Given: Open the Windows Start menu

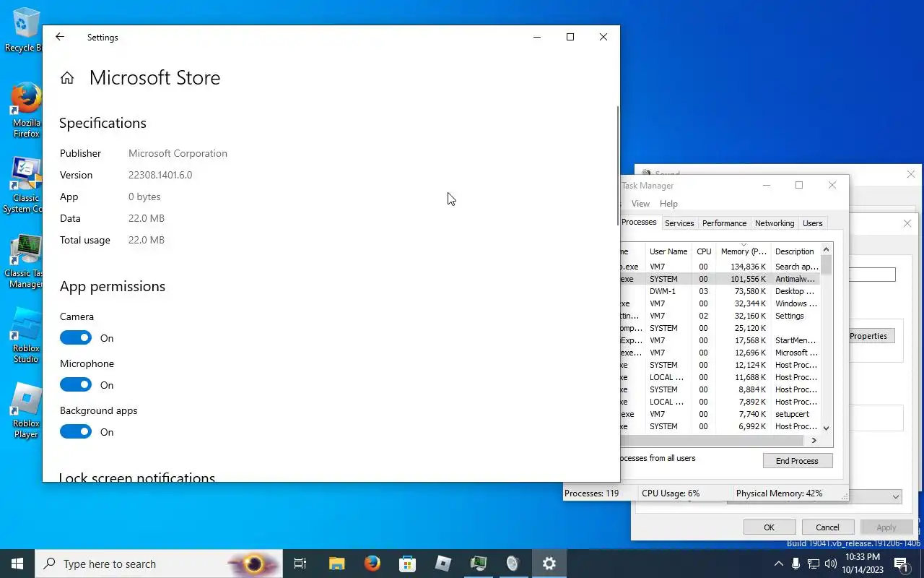Looking at the screenshot, I should [17, 564].
